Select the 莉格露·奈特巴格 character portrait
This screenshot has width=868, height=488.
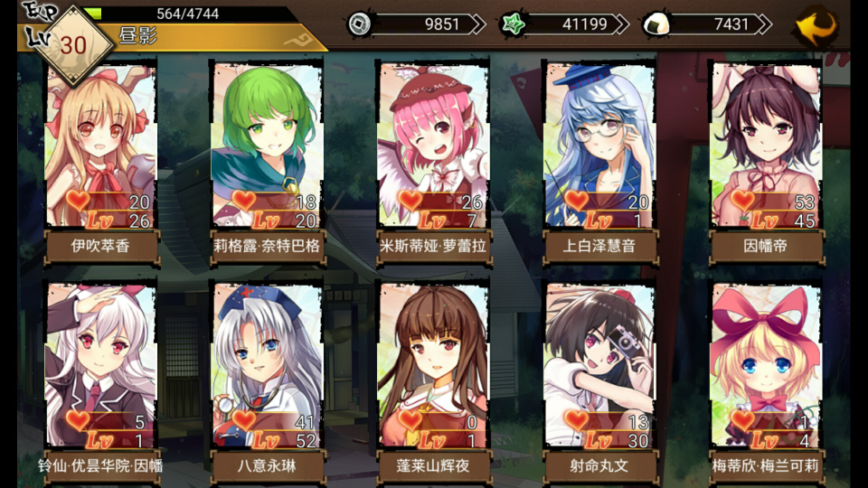[267, 145]
